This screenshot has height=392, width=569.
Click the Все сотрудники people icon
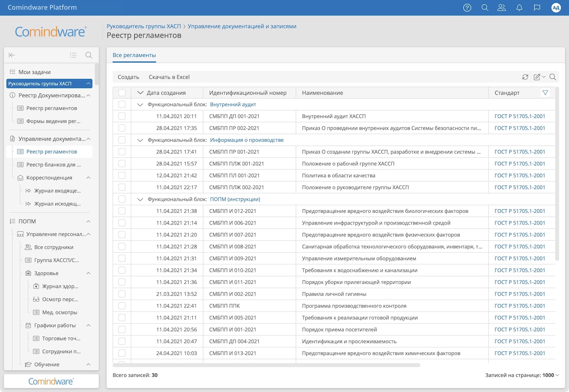pyautogui.click(x=28, y=247)
